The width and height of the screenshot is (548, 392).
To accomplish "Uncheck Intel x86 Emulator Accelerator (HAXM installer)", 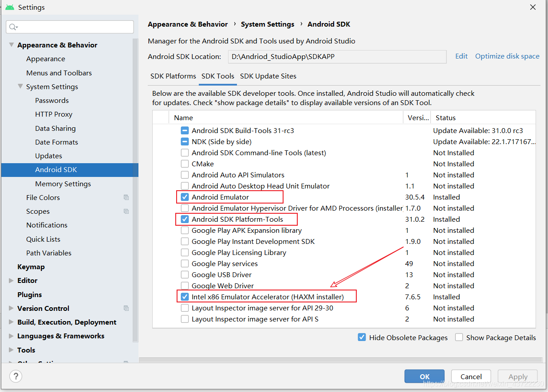I will click(185, 297).
